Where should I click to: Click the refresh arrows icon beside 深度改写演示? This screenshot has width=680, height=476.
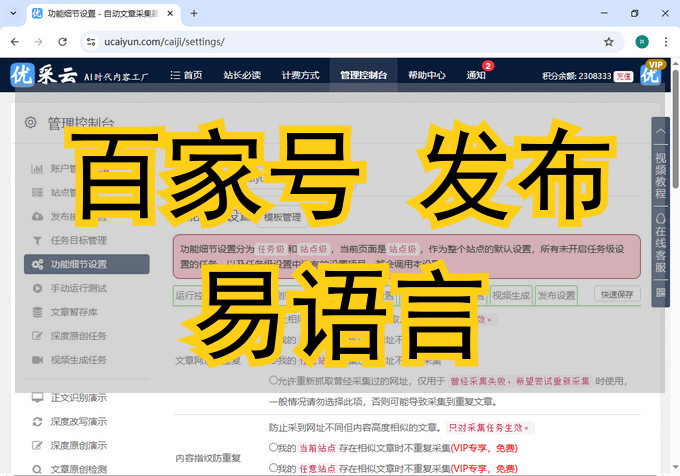tap(37, 421)
